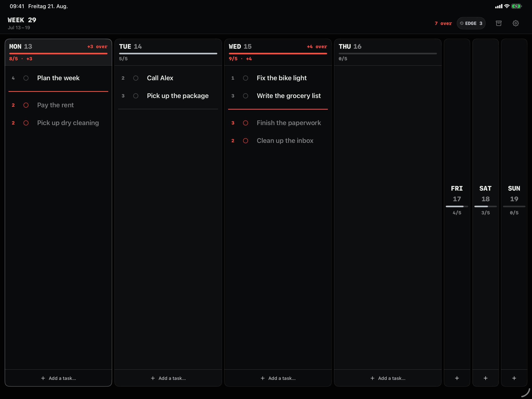Image resolution: width=532 pixels, height=399 pixels.
Task: Open the "Plan the week" task text
Action: click(58, 78)
